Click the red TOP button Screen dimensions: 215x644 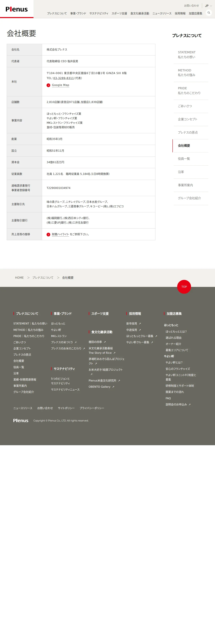(x=184, y=287)
